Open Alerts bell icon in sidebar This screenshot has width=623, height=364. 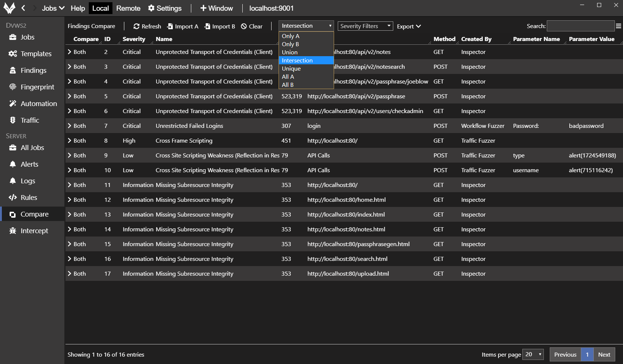13,164
